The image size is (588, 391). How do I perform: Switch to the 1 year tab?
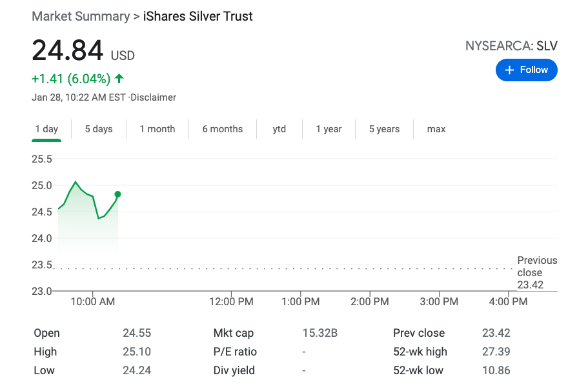click(x=329, y=129)
